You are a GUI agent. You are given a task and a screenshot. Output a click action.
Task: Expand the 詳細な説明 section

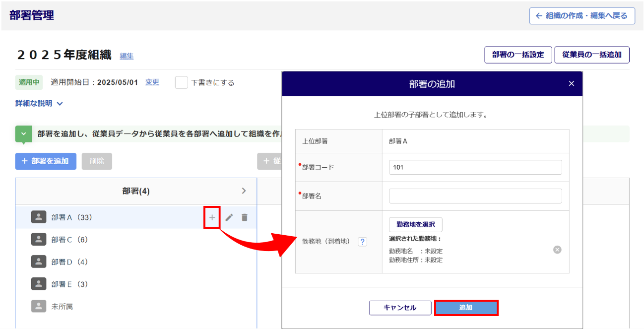(39, 104)
